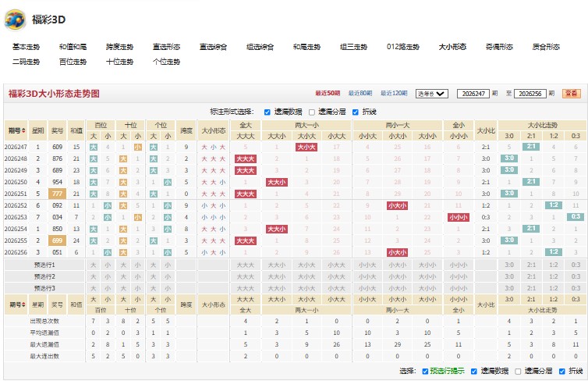Click the highlighted prize number 777
This screenshot has height=381, width=588.
[x=58, y=194]
